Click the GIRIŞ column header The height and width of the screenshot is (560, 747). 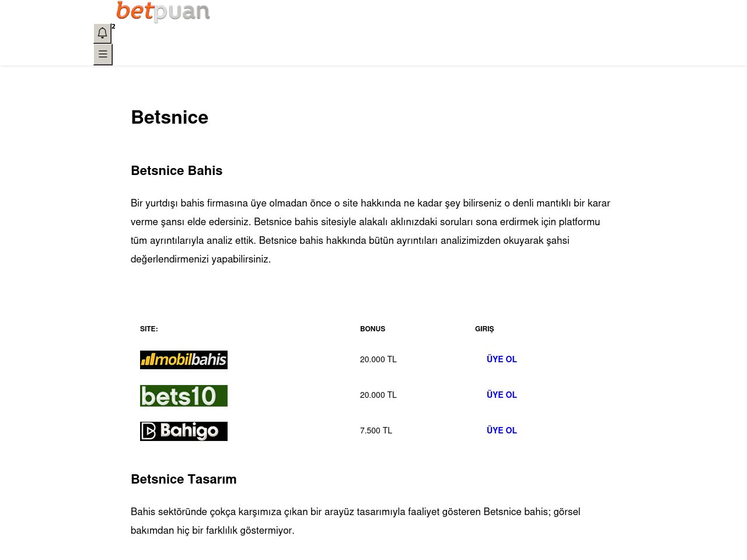pyautogui.click(x=484, y=329)
